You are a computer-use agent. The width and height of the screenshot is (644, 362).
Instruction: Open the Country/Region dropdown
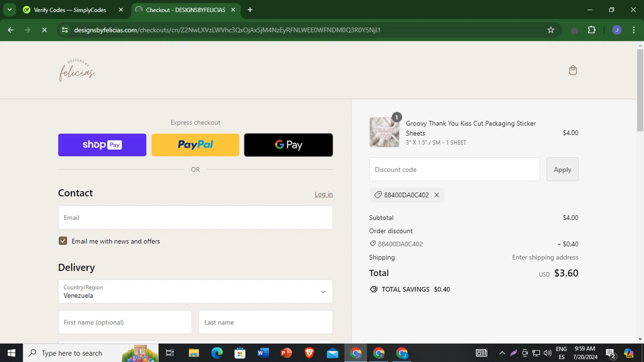pos(195,292)
